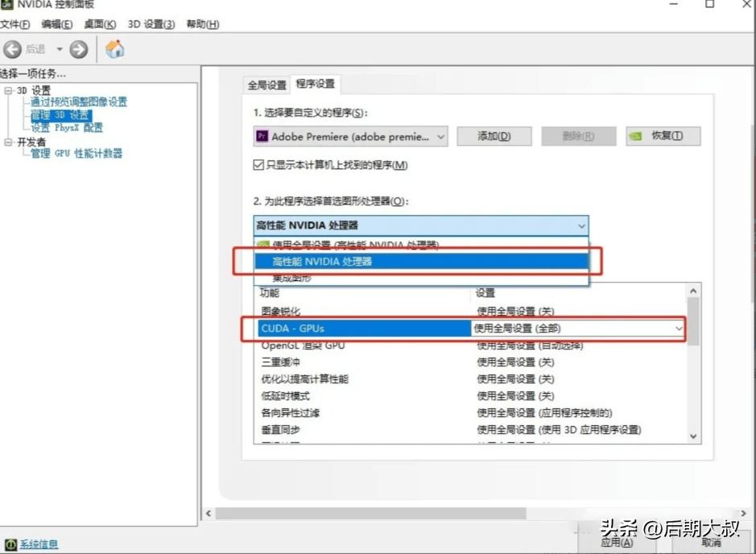Open the preferred graphics processor dropdown
Screen dimensions: 756x554
581,225
